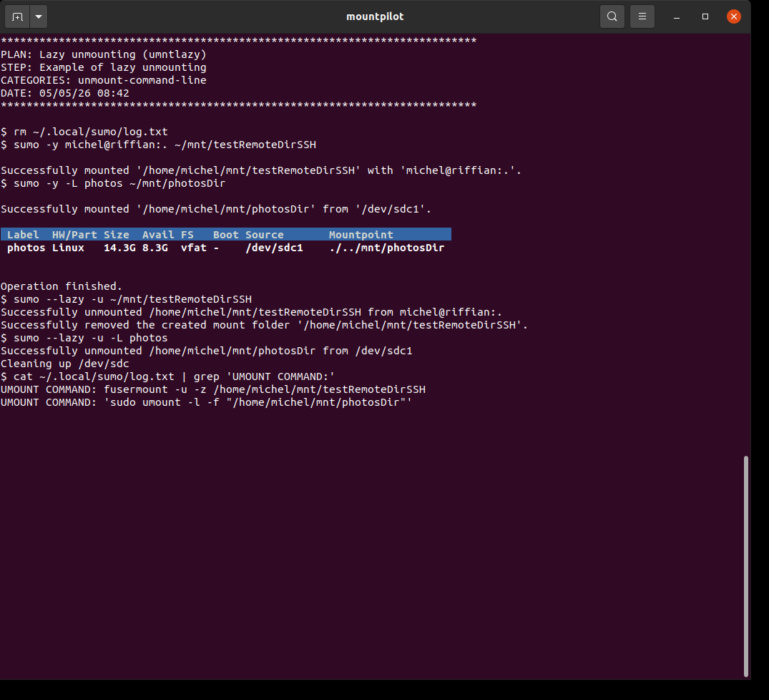Click 'sumo --lazy -u -L photos' command
This screenshot has height=700, width=769.
point(91,338)
